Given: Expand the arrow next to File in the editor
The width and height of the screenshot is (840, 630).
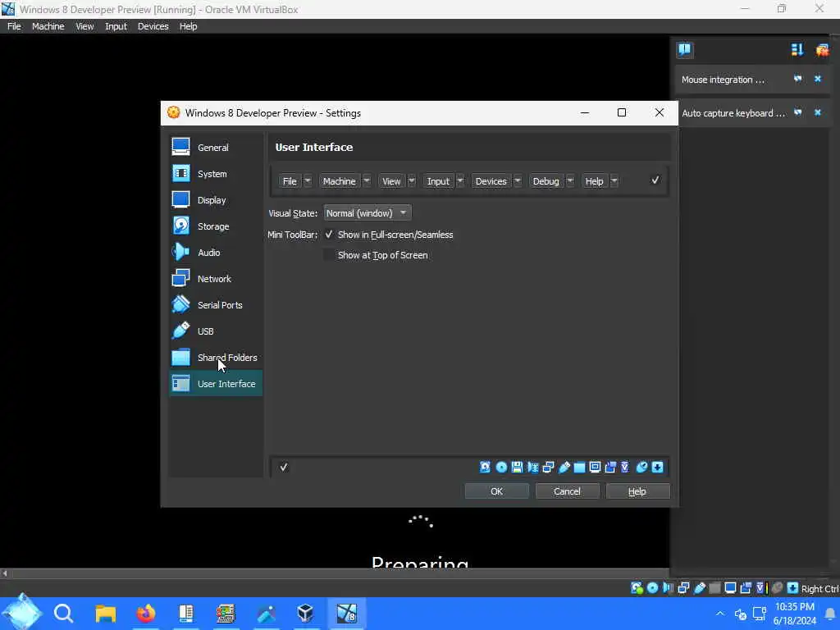Looking at the screenshot, I should click(x=308, y=181).
